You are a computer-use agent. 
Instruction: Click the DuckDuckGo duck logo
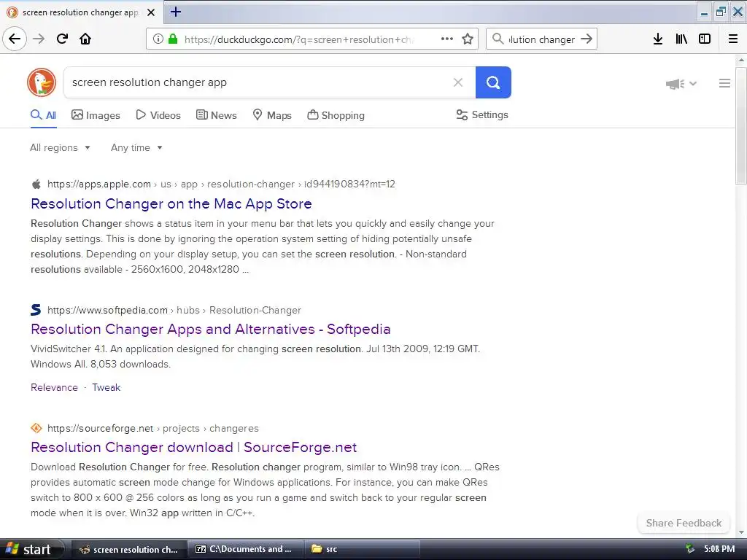tap(42, 82)
